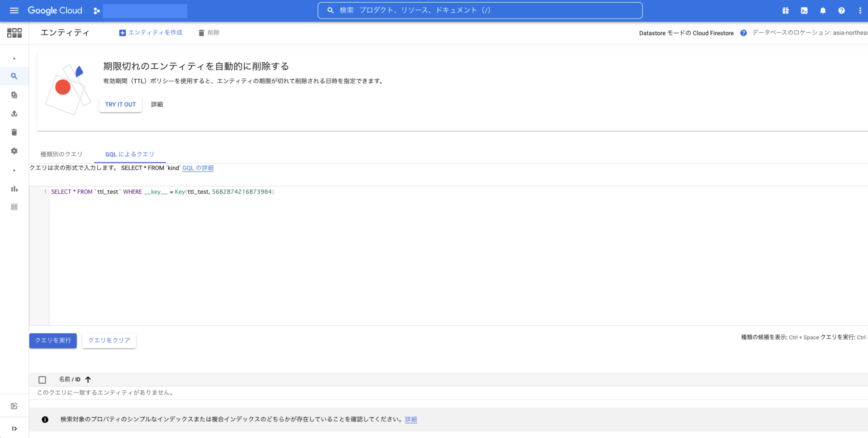Open the GQL の詳細 link
This screenshot has width=868, height=438.
coord(198,168)
